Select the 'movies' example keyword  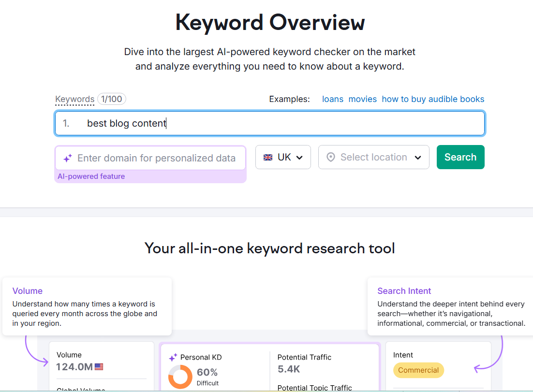click(362, 99)
